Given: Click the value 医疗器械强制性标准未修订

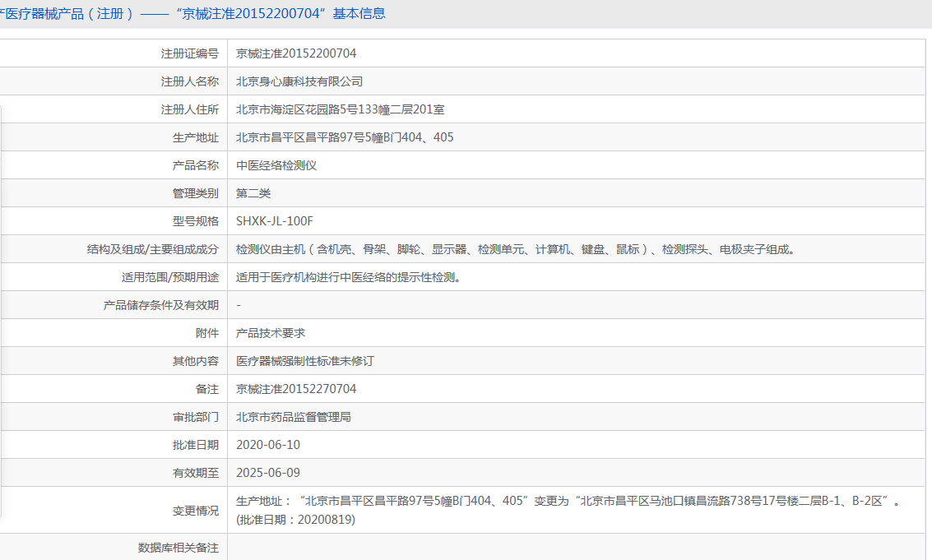Looking at the screenshot, I should [x=305, y=362].
